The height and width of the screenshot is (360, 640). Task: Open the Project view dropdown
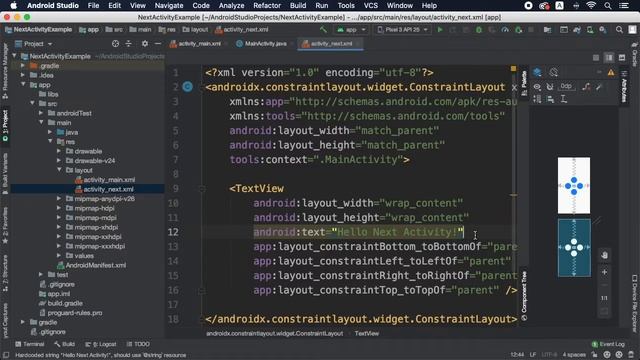point(34,44)
